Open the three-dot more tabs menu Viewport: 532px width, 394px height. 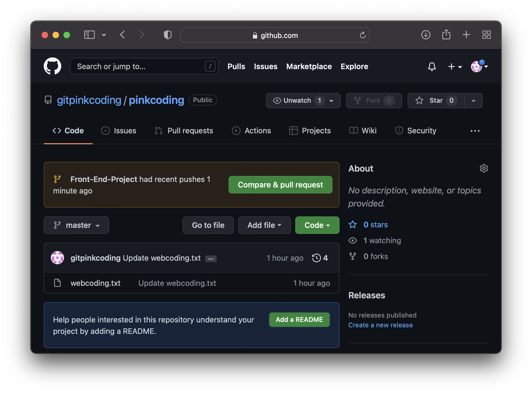475,131
